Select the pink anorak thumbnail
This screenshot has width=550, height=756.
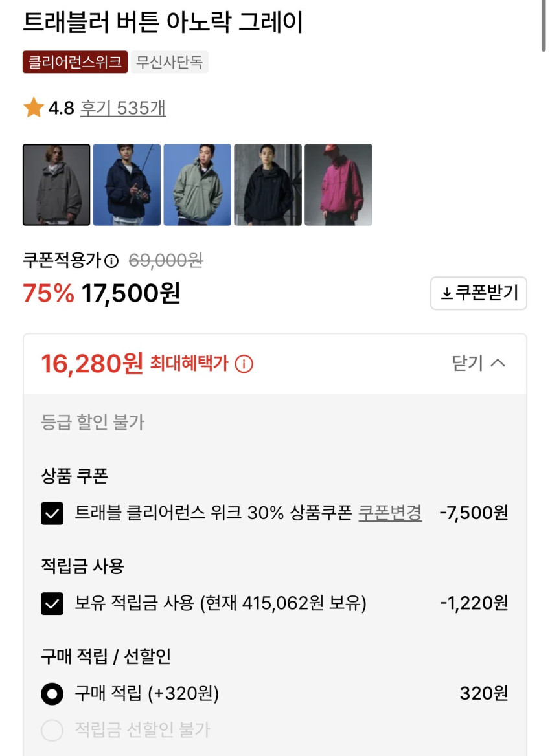click(338, 184)
